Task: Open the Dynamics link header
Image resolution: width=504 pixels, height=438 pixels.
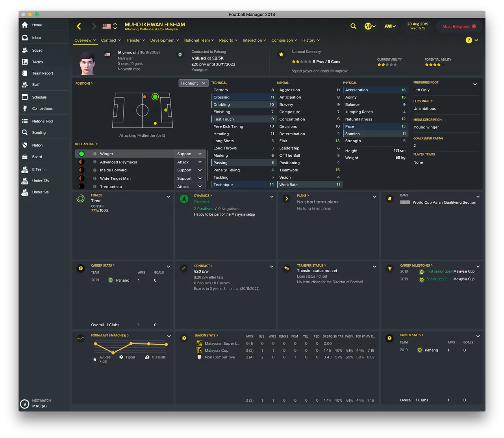Action: tap(203, 195)
